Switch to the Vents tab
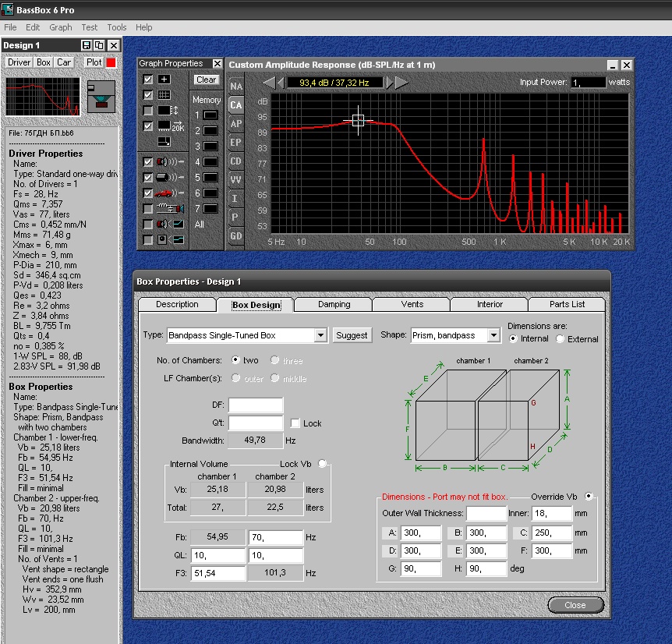Viewport: 672px width, 644px height. tap(412, 304)
